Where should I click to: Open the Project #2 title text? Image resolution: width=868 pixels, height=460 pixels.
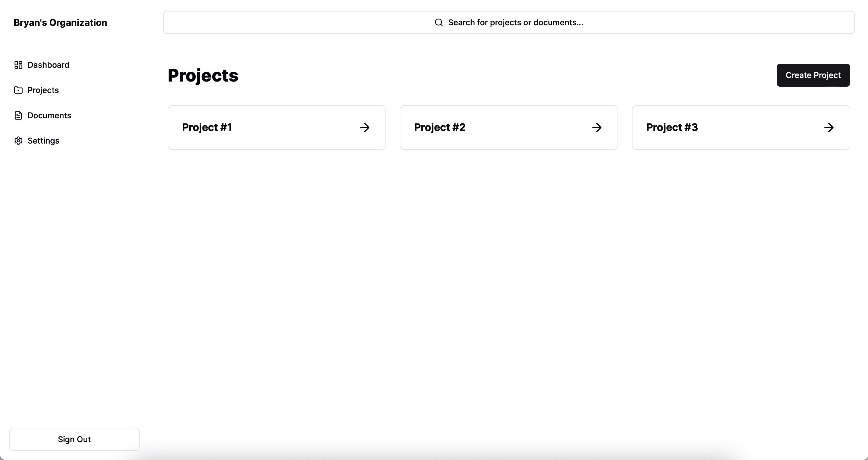coord(440,127)
